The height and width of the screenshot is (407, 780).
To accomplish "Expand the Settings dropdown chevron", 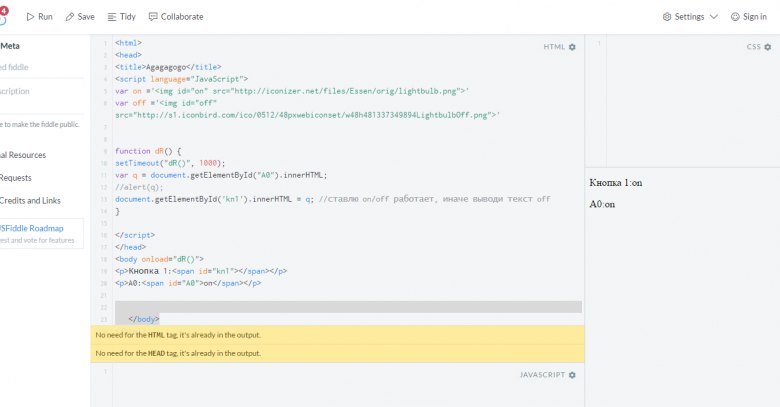I will [713, 17].
